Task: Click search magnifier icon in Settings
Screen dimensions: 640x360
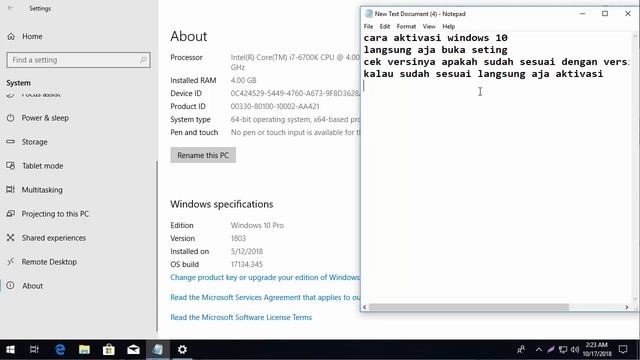Action: pos(143,60)
